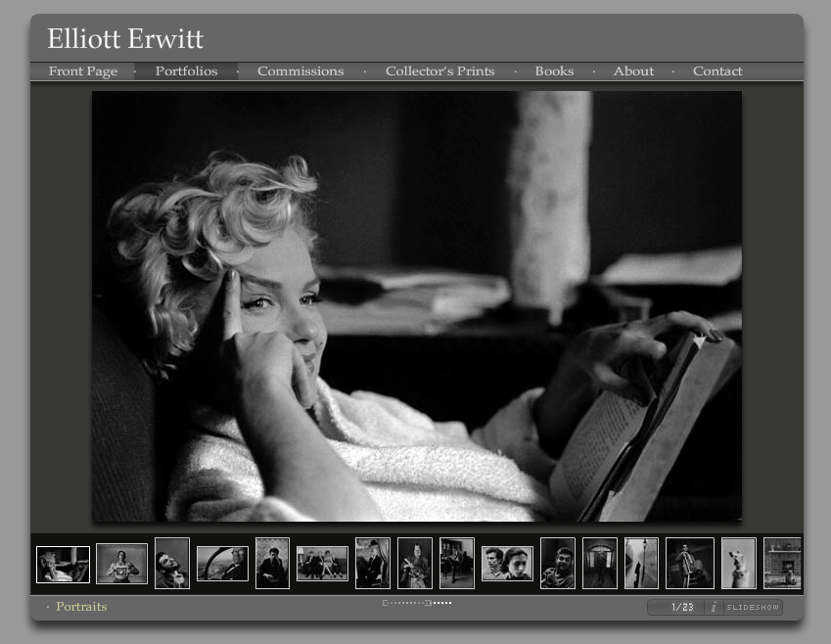Select the dog thumbnail near the right
This screenshot has width=831, height=644.
pos(738,564)
